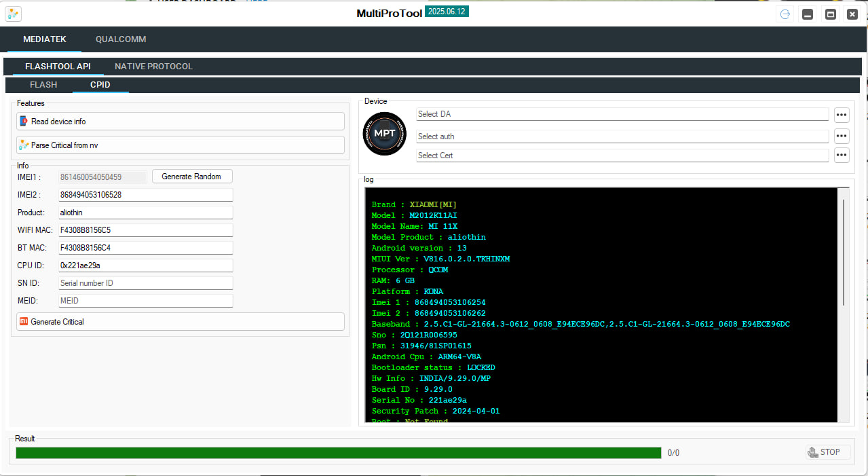The image size is (868, 476).
Task: Open the browse dots for Select Cert
Action: tap(842, 155)
